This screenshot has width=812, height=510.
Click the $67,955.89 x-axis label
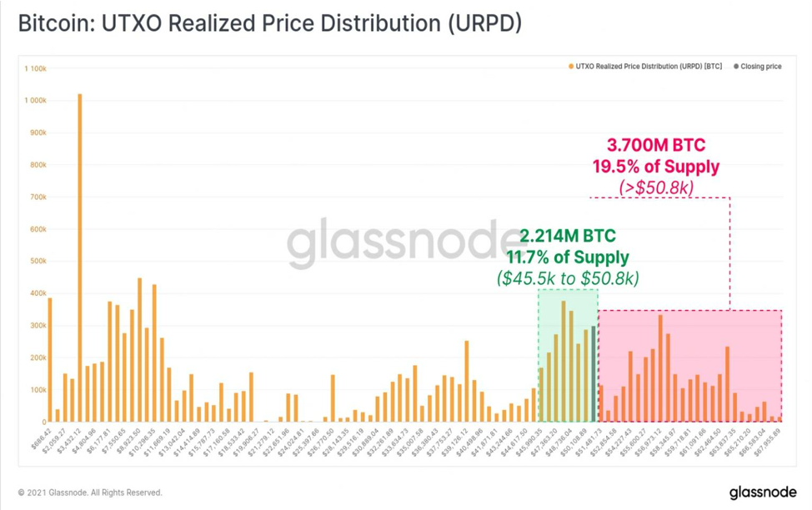point(768,442)
